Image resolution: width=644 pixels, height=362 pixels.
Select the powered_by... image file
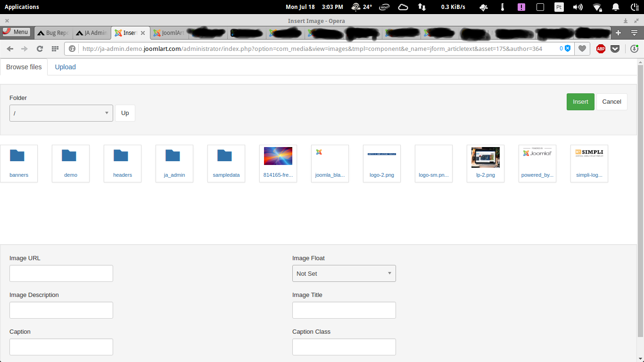click(537, 164)
